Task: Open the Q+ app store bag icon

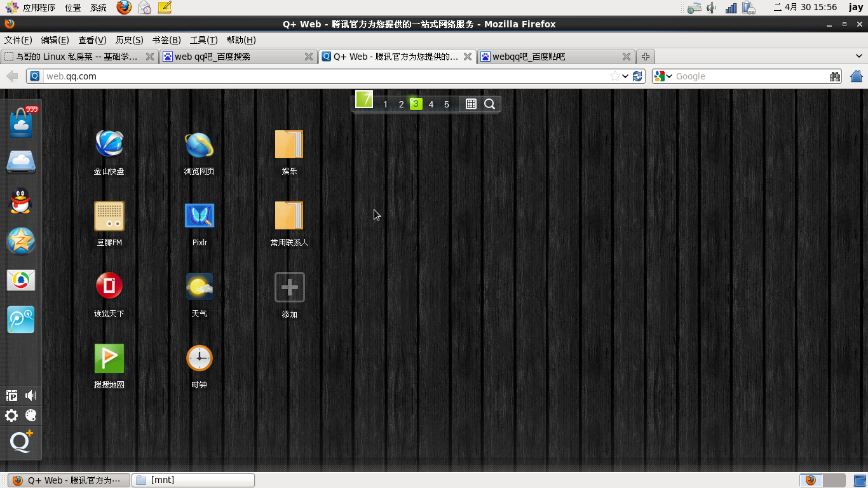Action: [x=21, y=122]
